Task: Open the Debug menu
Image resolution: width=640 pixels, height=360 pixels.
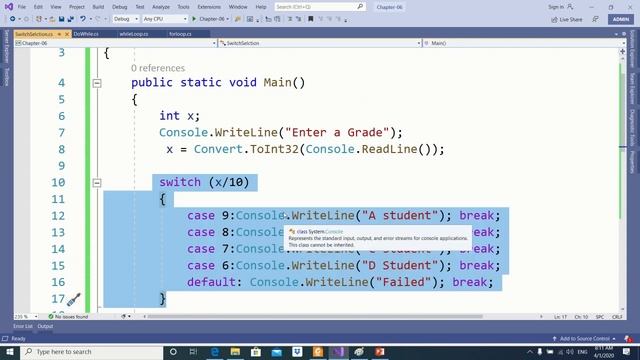Action: [120, 7]
